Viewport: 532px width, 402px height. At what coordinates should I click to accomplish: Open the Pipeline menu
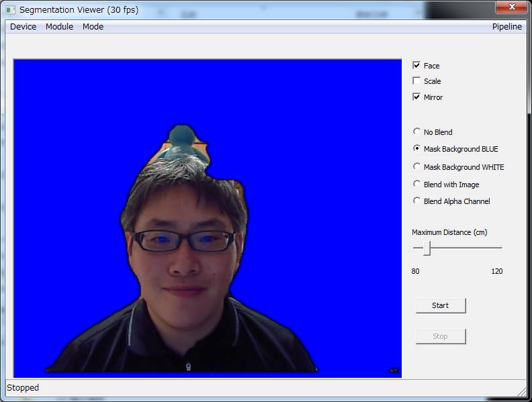point(506,27)
